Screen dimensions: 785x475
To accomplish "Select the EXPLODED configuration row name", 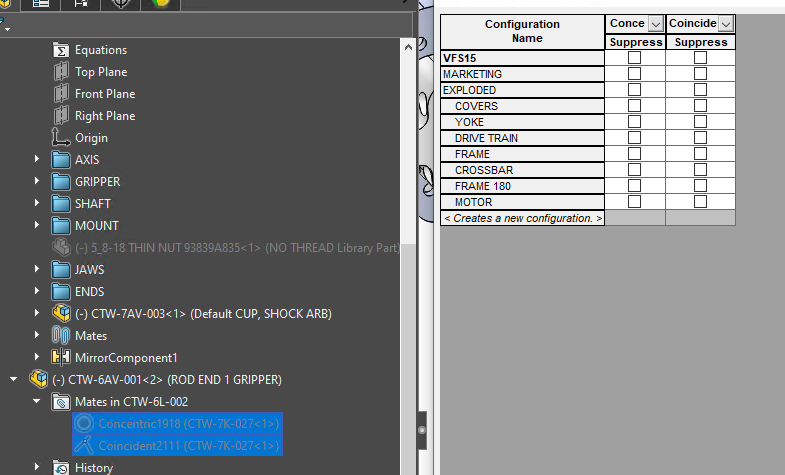I will click(x=469, y=90).
